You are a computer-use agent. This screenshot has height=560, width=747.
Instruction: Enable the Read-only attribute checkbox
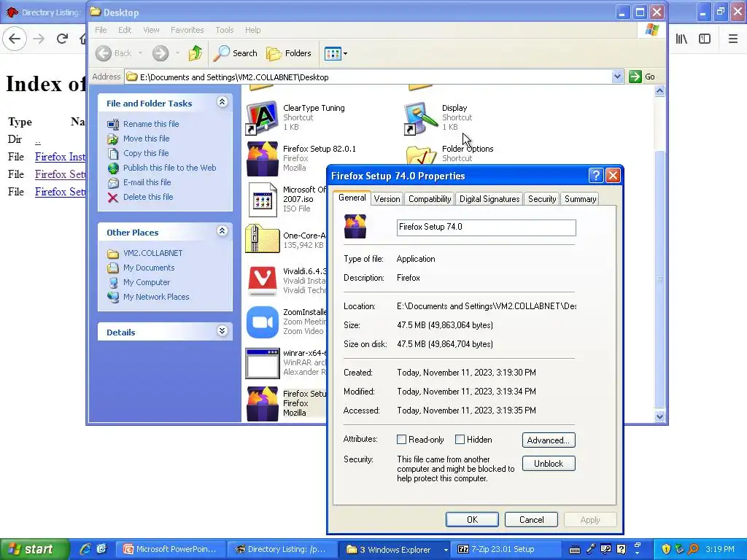(x=402, y=440)
